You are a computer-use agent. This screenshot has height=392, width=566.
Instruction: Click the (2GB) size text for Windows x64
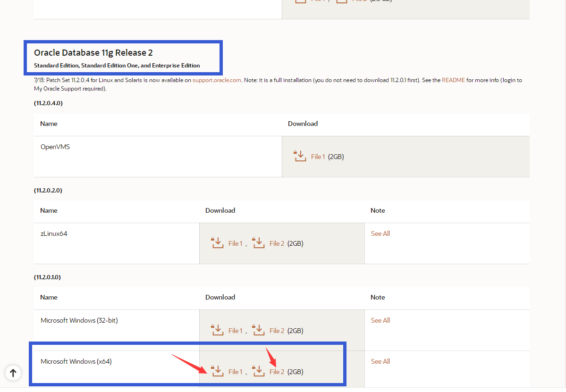click(295, 372)
